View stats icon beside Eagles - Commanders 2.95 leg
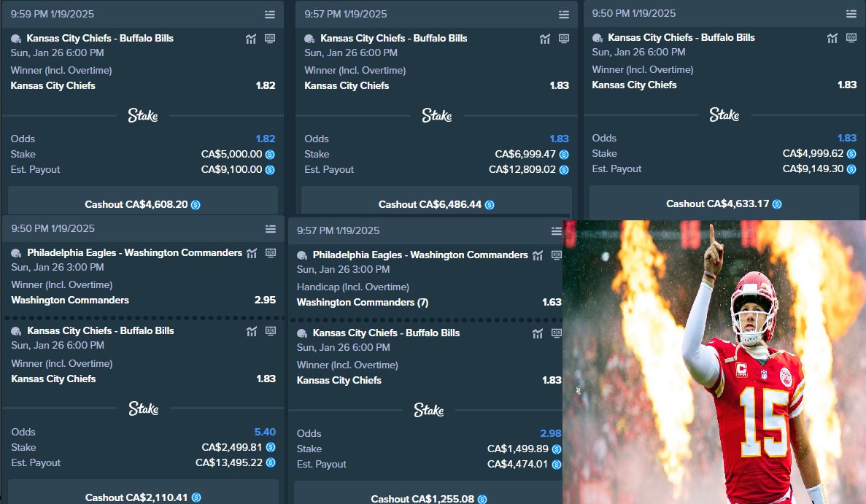This screenshot has width=866, height=504. tap(251, 253)
